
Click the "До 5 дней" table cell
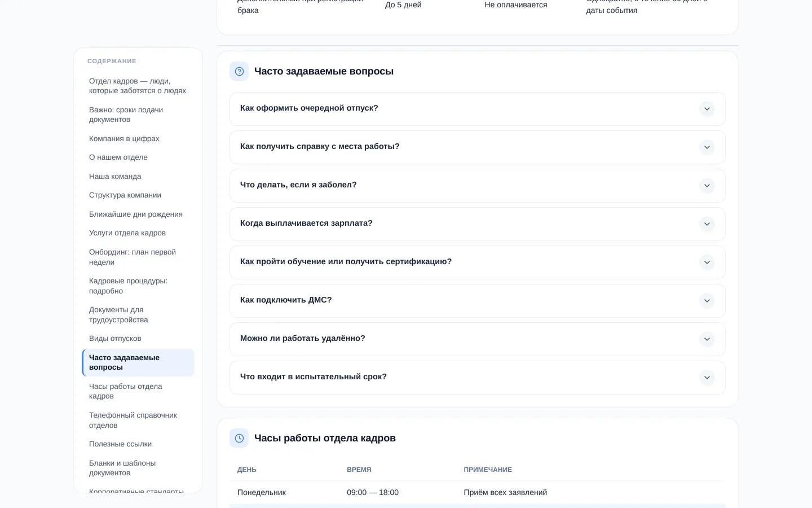403,5
